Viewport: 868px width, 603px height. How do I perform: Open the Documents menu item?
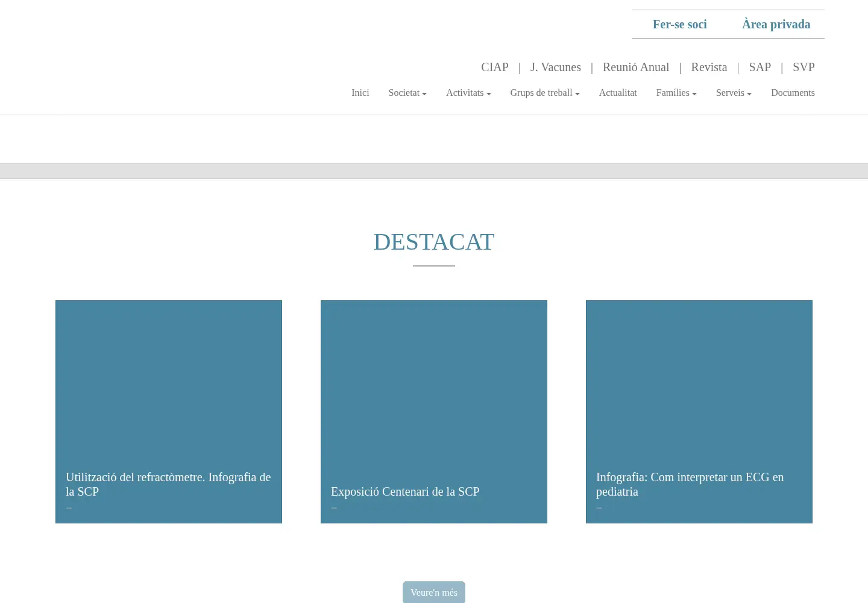point(793,92)
